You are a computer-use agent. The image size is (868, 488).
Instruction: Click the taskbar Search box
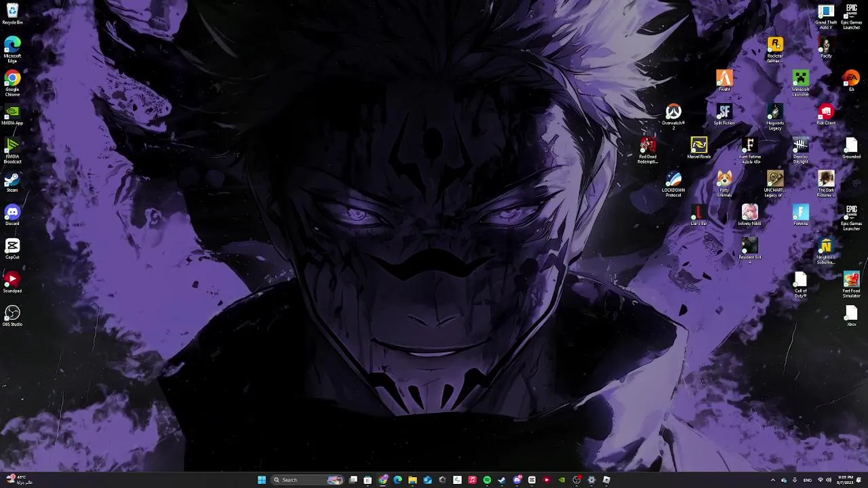(x=307, y=480)
